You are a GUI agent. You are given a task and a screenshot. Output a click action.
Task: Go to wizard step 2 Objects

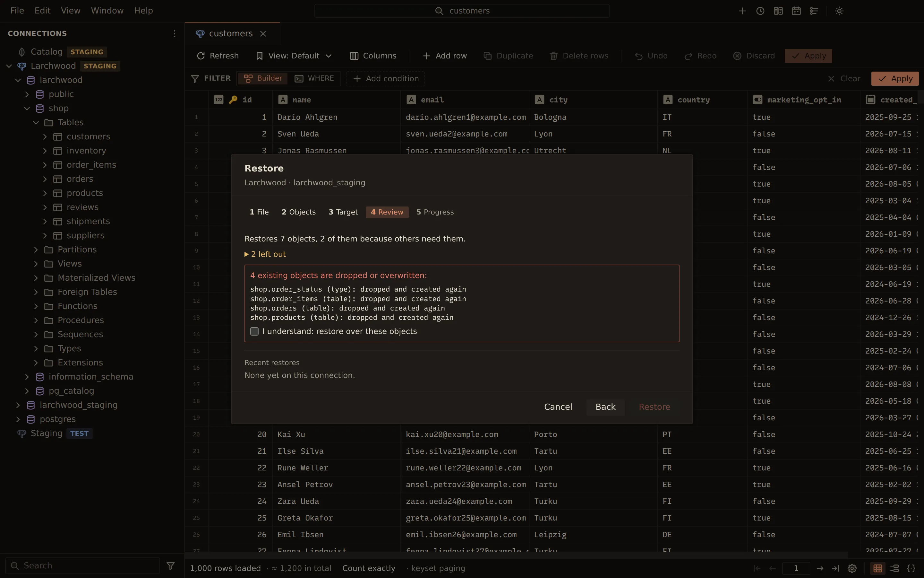299,212
